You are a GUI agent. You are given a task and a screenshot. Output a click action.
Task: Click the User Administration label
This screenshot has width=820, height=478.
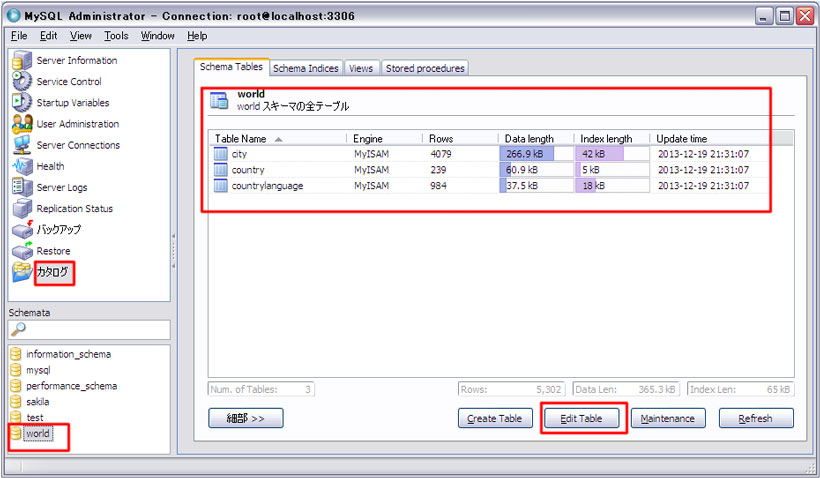pyautogui.click(x=78, y=124)
